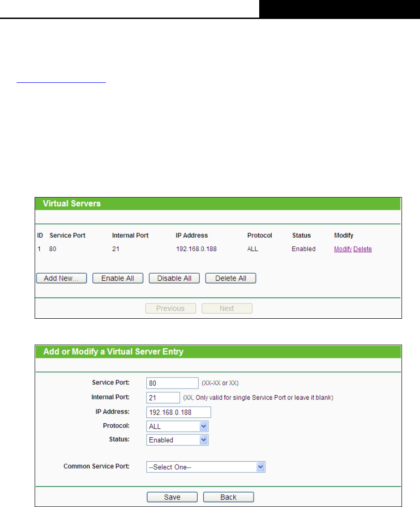Click the Common Service Port: label

96,466
